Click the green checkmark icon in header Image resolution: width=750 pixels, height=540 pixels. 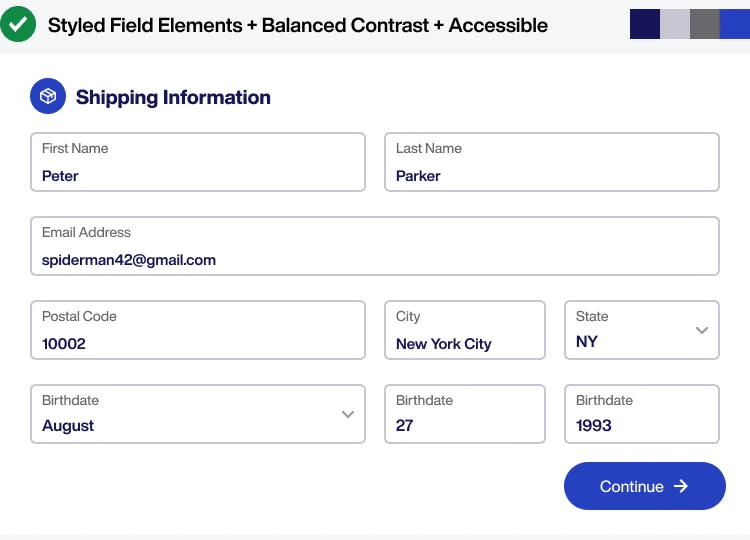coord(18,24)
